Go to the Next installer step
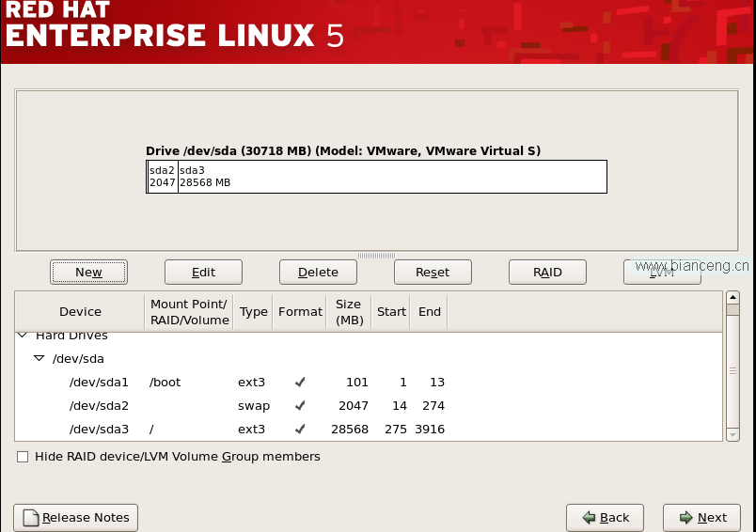 point(702,518)
